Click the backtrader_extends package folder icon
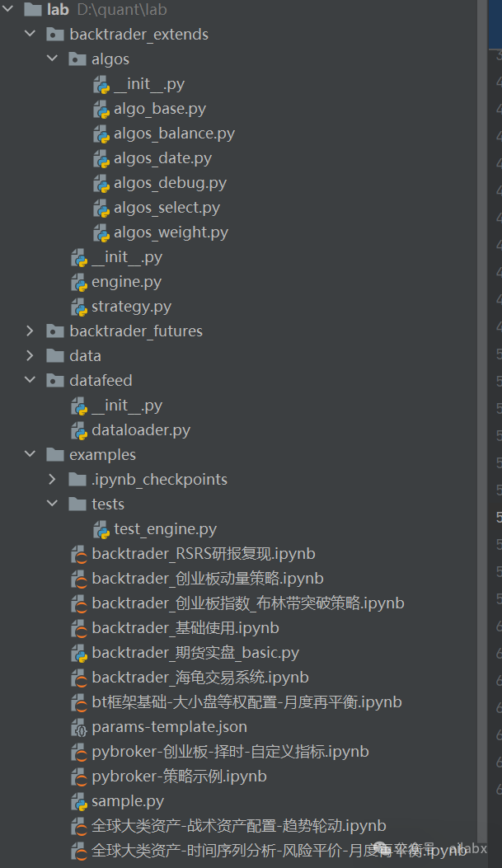This screenshot has width=502, height=868. click(x=54, y=35)
